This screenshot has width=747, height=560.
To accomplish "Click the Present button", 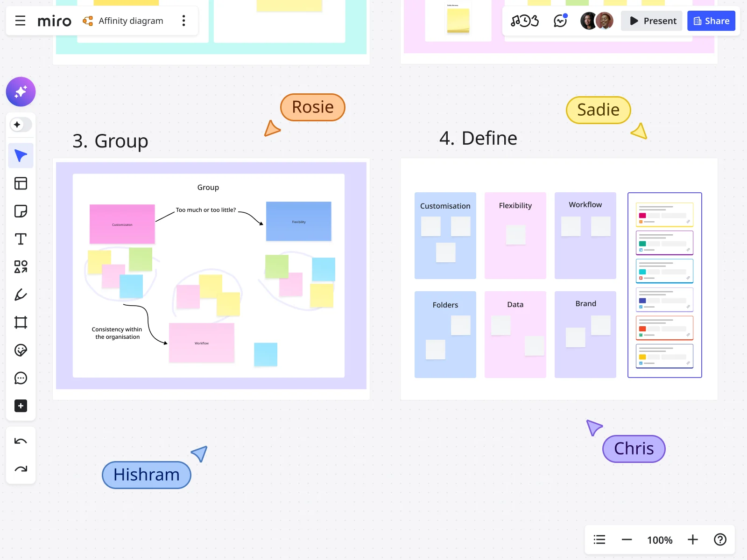I will pos(652,21).
